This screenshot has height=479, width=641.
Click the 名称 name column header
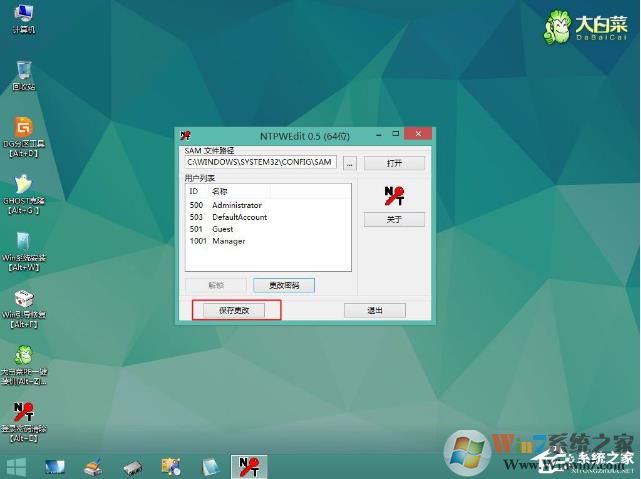(239, 191)
